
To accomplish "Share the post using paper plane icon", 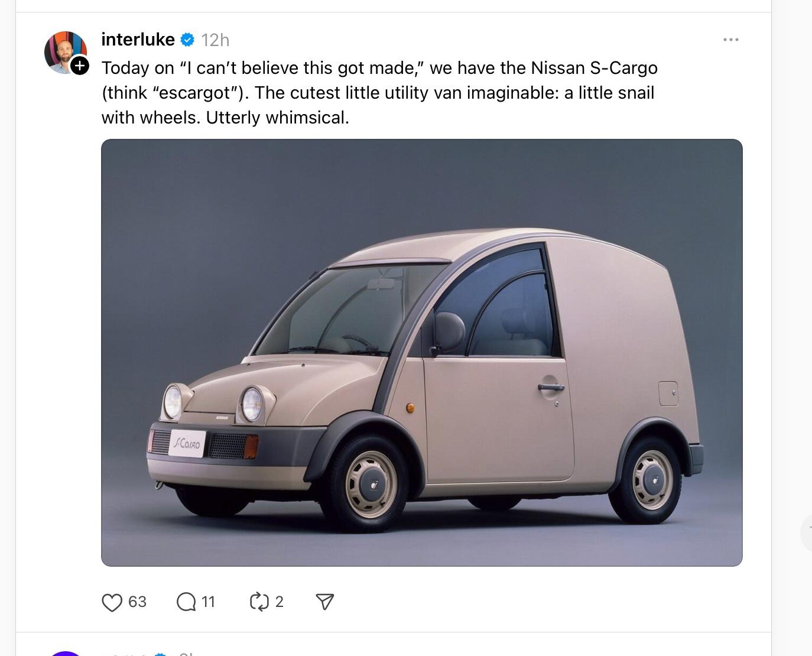I will click(325, 602).
